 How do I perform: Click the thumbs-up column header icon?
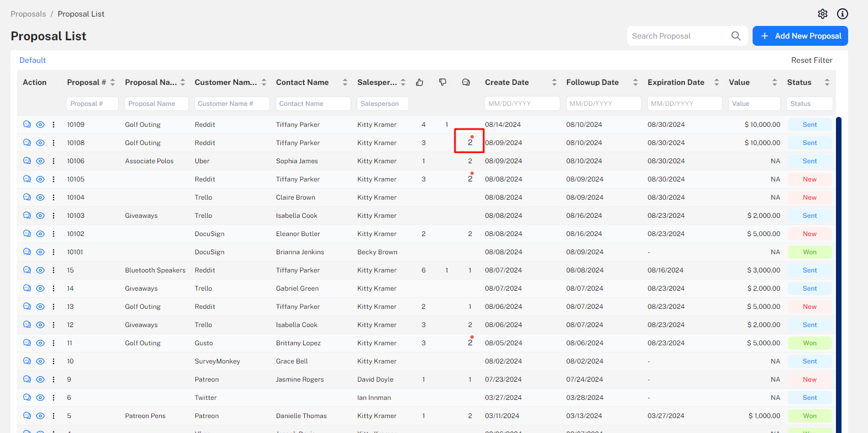pos(420,82)
